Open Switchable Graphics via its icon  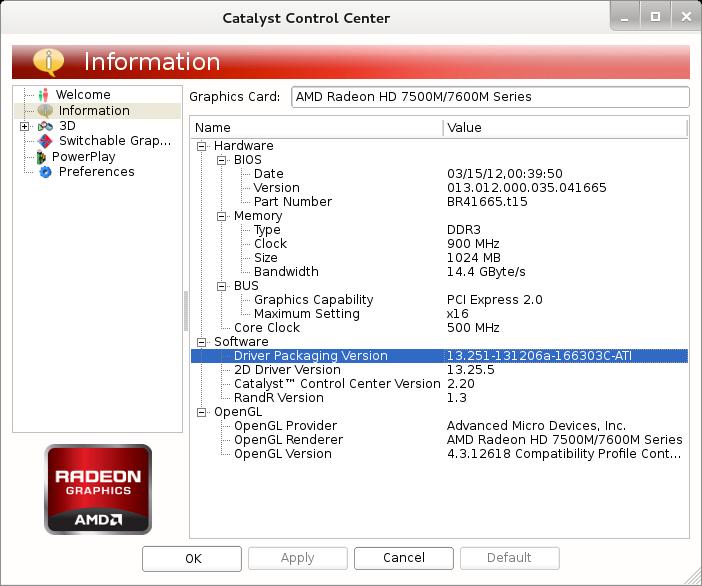(x=45, y=141)
